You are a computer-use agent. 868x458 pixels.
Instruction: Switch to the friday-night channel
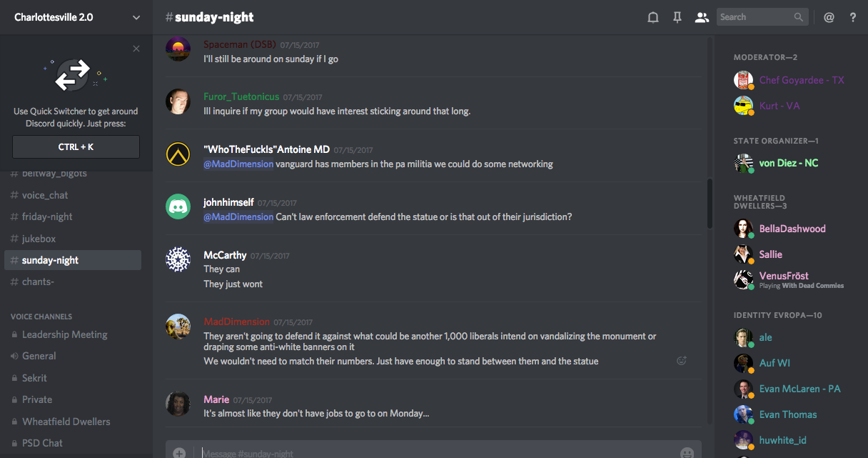click(47, 216)
